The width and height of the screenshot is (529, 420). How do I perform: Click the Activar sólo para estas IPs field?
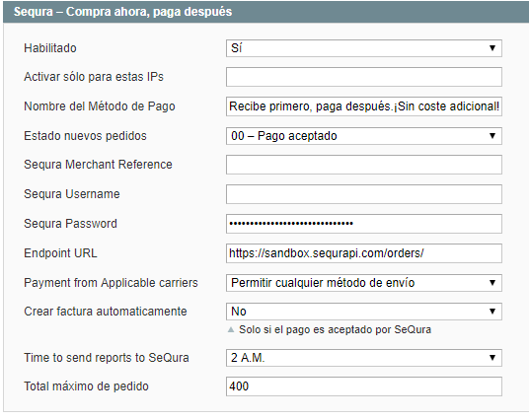(364, 77)
